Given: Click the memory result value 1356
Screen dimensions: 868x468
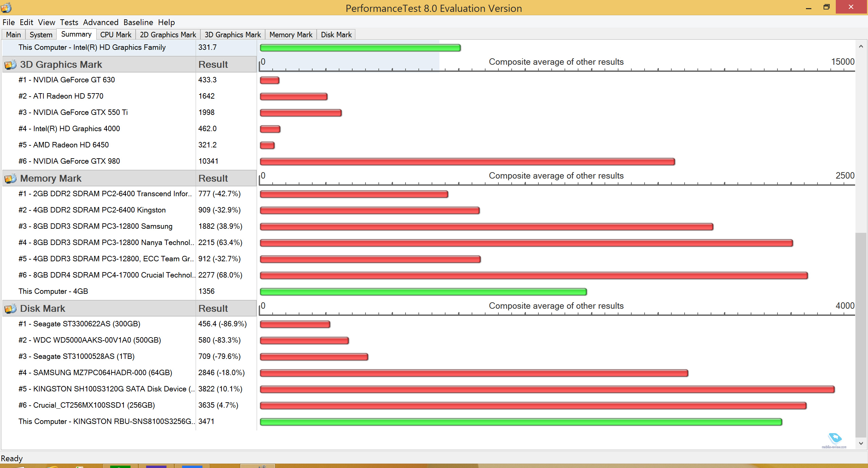Looking at the screenshot, I should point(206,291).
